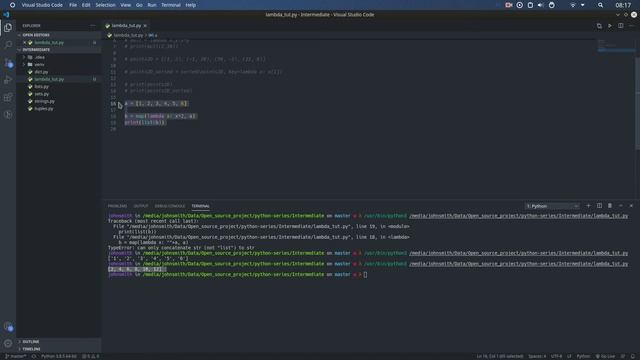The height and width of the screenshot is (360, 640).
Task: Switch to the Debug Console tab
Action: point(170,206)
